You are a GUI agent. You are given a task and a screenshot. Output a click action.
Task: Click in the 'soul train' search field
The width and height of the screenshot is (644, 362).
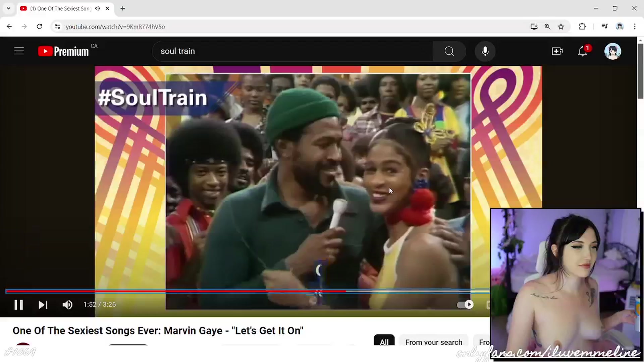[x=292, y=51]
